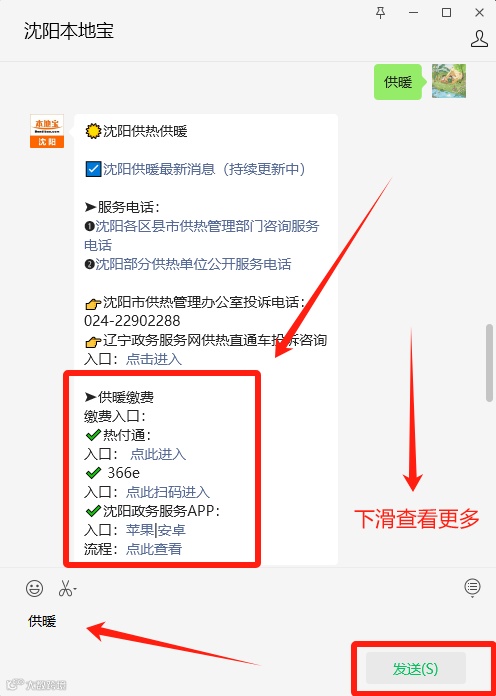496x696 pixels.
Task: Click the chat vertical scrollbar thumb
Action: point(489,363)
